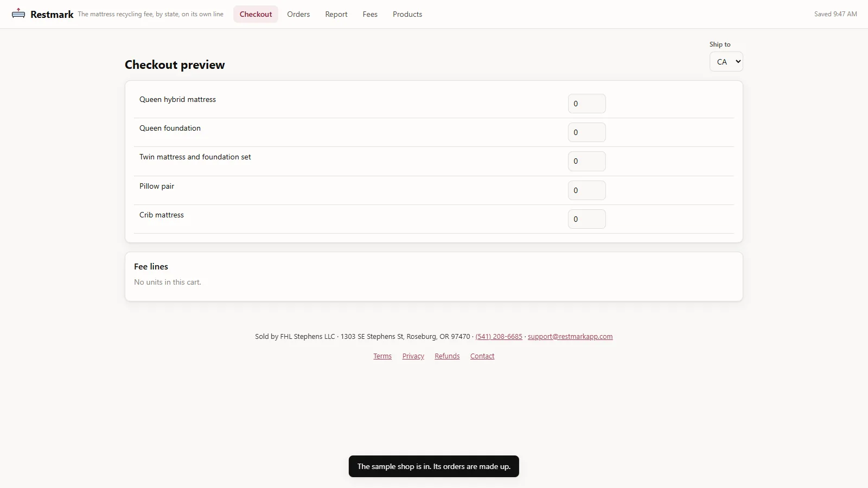Click the Restmark mattress logo icon
The width and height of the screenshot is (868, 488).
pyautogui.click(x=18, y=14)
